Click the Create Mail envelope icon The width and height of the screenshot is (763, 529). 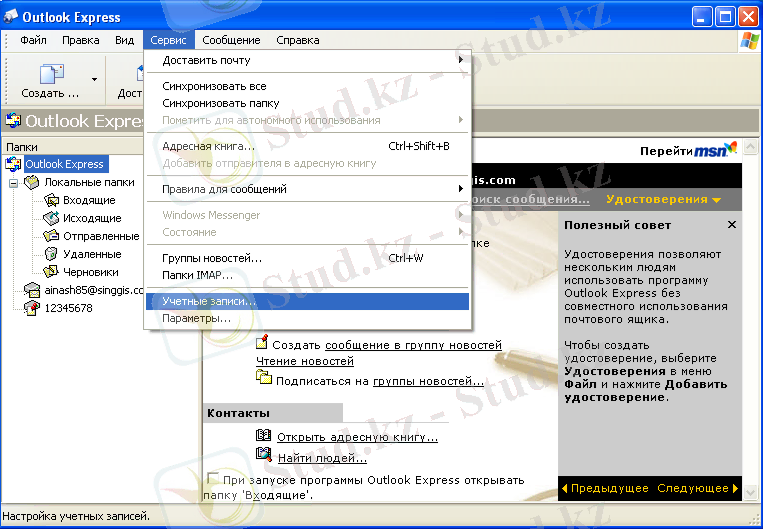pos(51,74)
